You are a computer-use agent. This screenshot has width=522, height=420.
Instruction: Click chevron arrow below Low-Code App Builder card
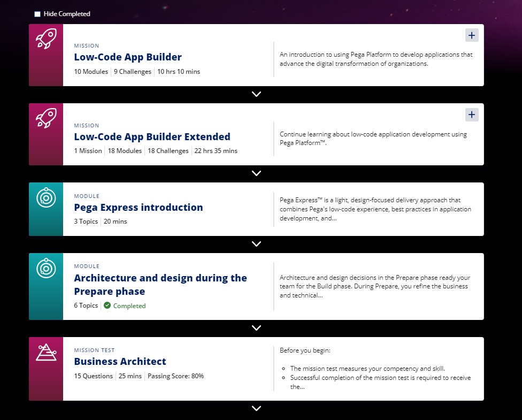(x=256, y=94)
